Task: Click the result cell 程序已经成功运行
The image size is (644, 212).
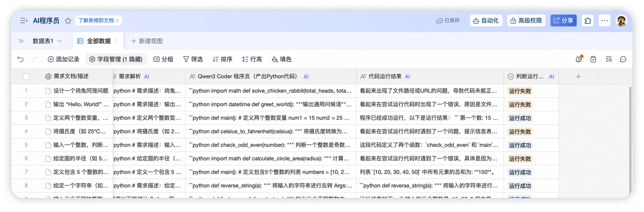Action: (430, 118)
